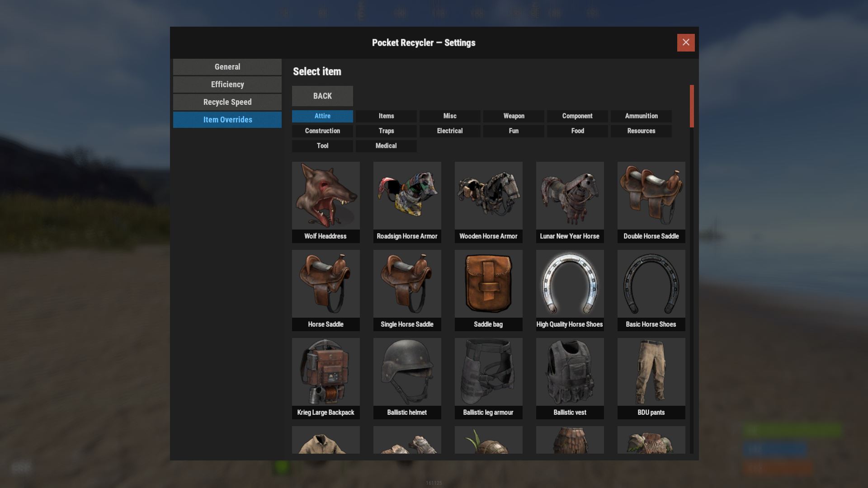Click the "Saddle bag" name label
The width and height of the screenshot is (868, 488).
click(x=488, y=324)
